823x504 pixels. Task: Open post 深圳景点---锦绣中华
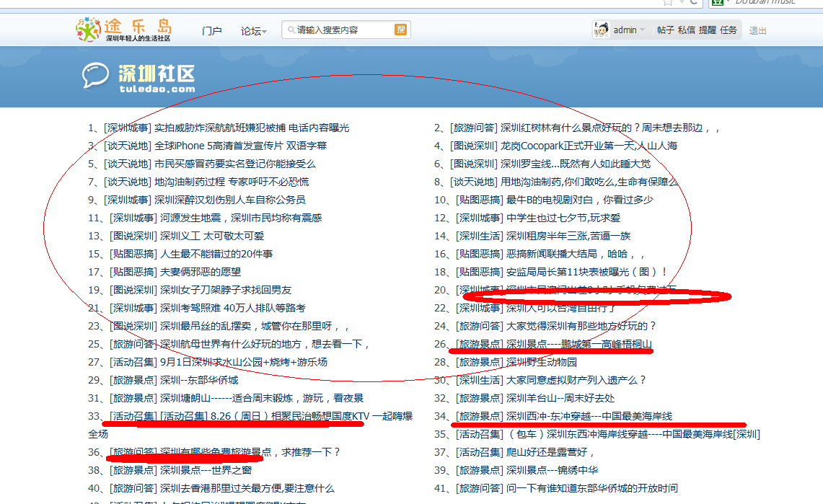(552, 470)
